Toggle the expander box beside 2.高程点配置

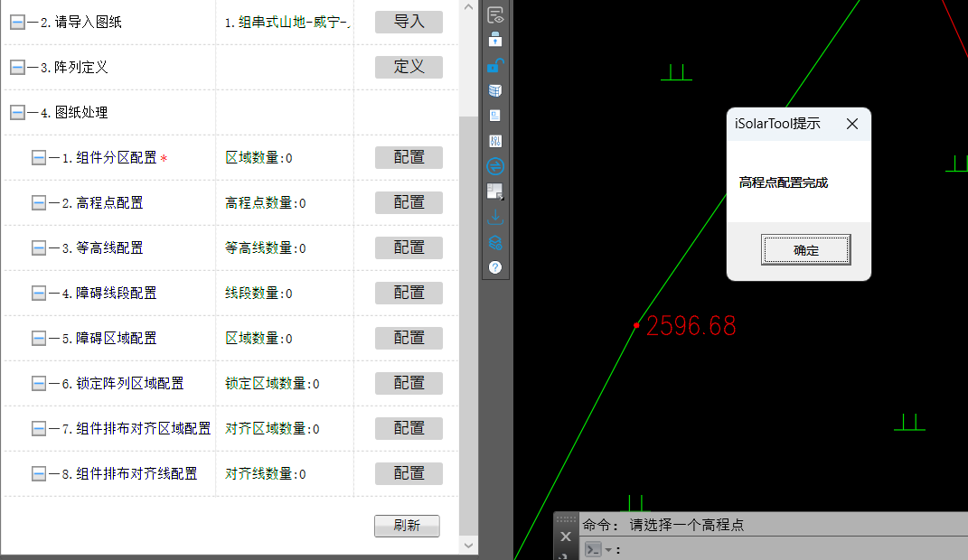[x=39, y=203]
